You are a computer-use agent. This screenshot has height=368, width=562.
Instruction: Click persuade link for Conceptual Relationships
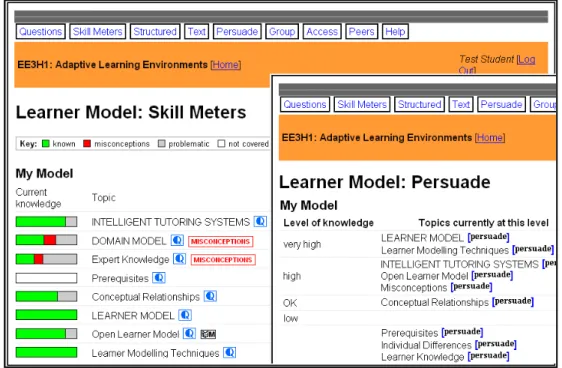tap(513, 301)
